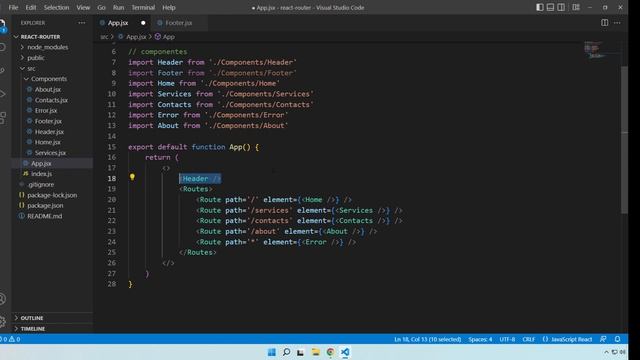Open Windows Start button

(271, 352)
